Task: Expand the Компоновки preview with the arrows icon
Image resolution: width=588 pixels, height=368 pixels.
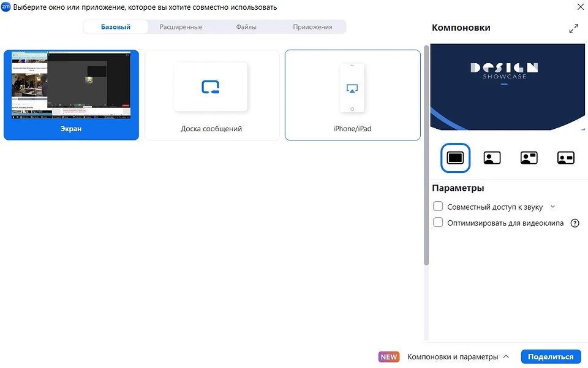Action: 573,28
